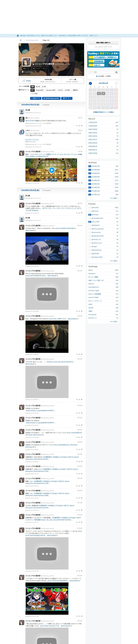Set tweet order to 古→新
Screen dimensions: 138x644
tap(44, 87)
